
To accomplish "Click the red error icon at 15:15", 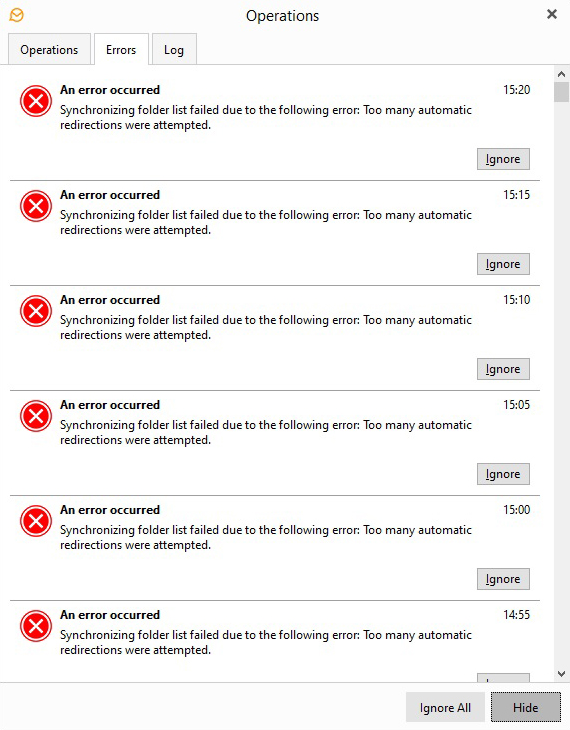I will click(x=36, y=206).
